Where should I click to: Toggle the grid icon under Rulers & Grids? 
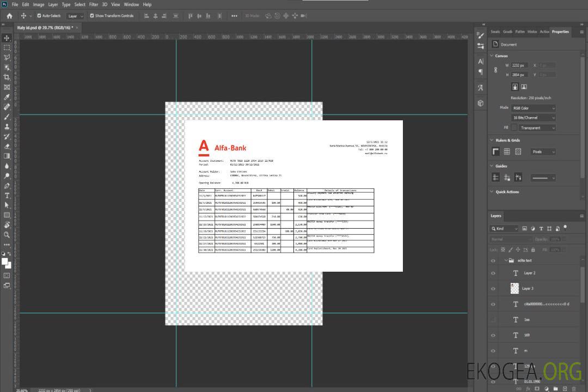point(507,152)
